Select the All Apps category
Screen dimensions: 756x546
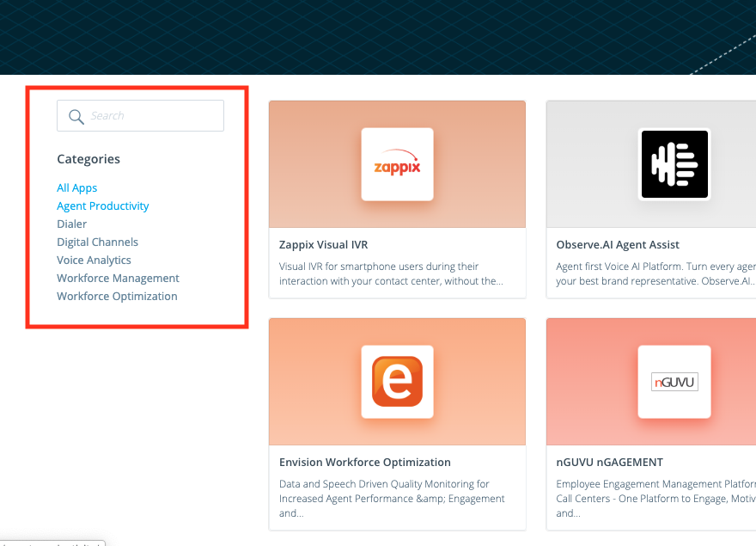coord(76,187)
